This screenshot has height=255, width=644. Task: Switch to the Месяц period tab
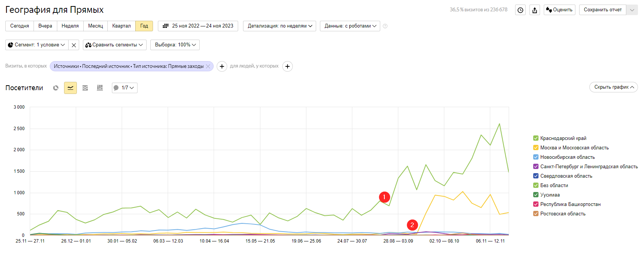point(95,26)
